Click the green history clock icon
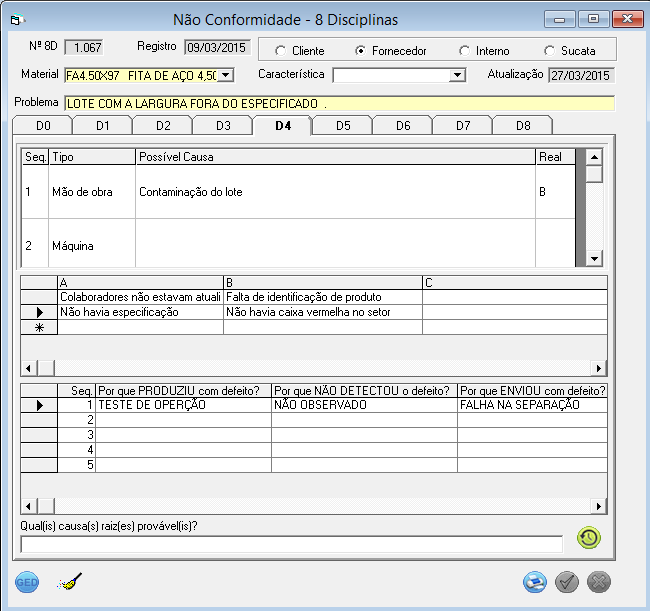The image size is (650, 611). tap(589, 538)
